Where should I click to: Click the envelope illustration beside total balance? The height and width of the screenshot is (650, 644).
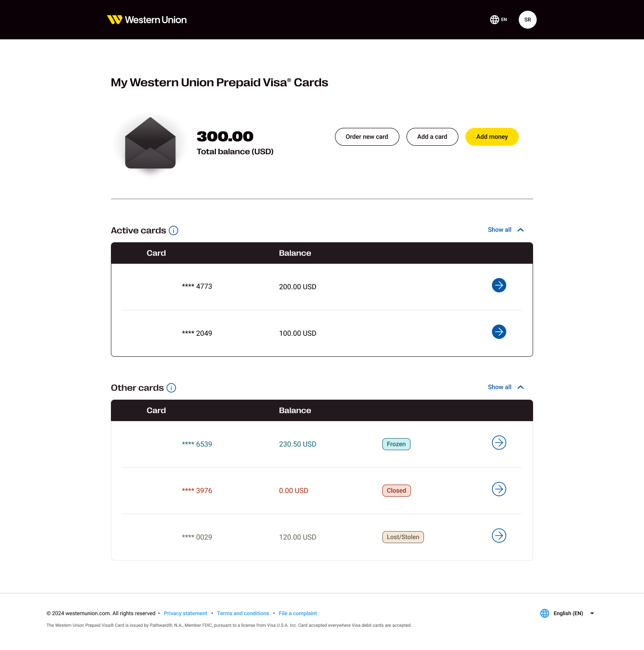pyautogui.click(x=150, y=143)
